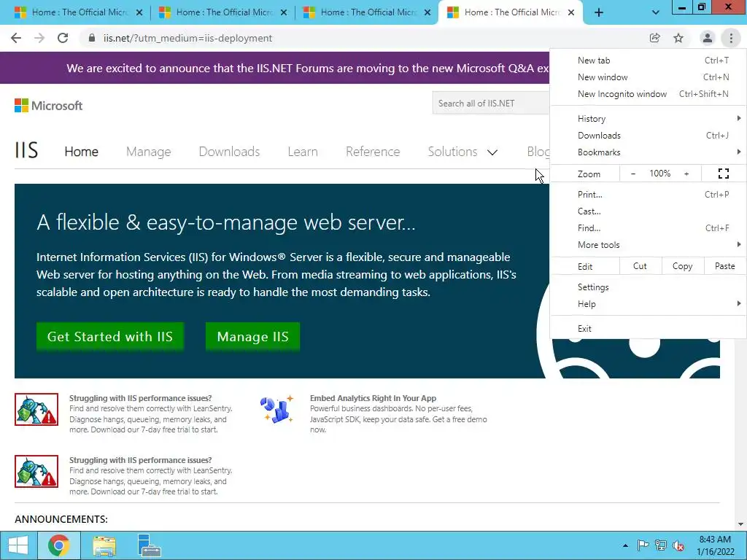
Task: Click the Microsoft logo
Action: [x=49, y=105]
